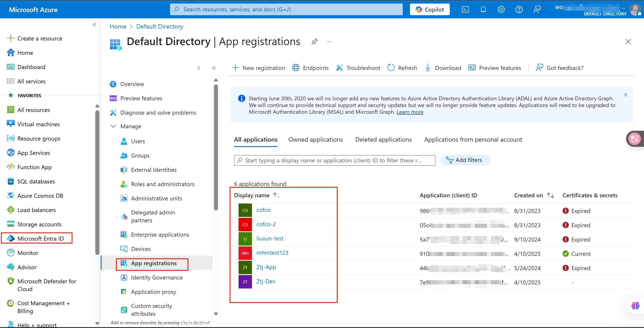
Task: Open Microsoft Entra ID
Action: point(35,238)
